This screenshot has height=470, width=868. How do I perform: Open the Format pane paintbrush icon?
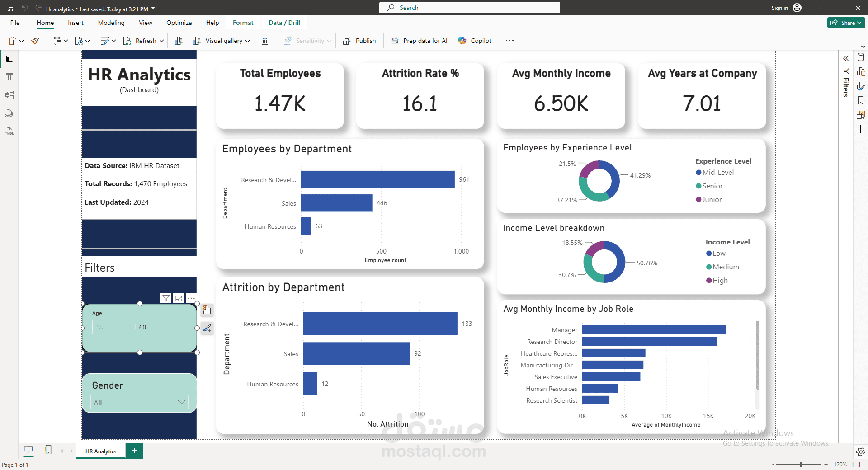[x=861, y=86]
